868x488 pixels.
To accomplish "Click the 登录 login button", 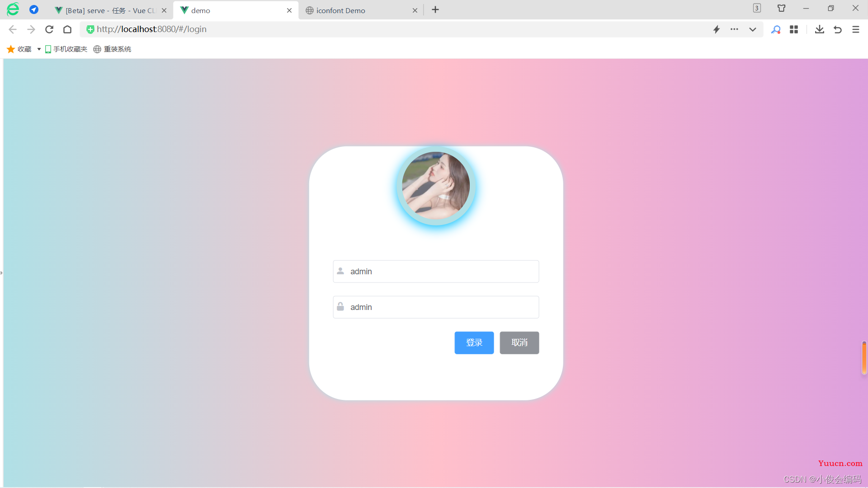I will (x=474, y=343).
